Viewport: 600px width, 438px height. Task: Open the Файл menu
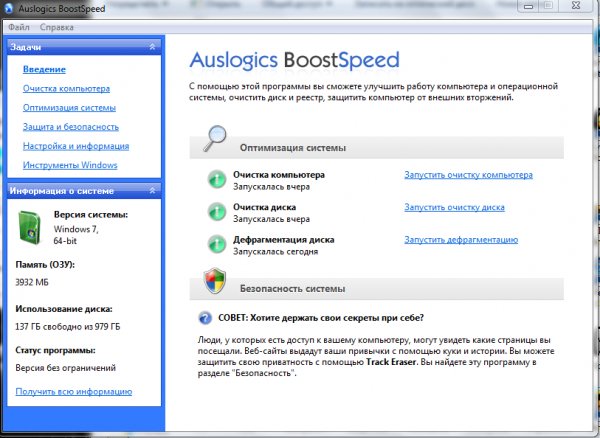[19, 27]
